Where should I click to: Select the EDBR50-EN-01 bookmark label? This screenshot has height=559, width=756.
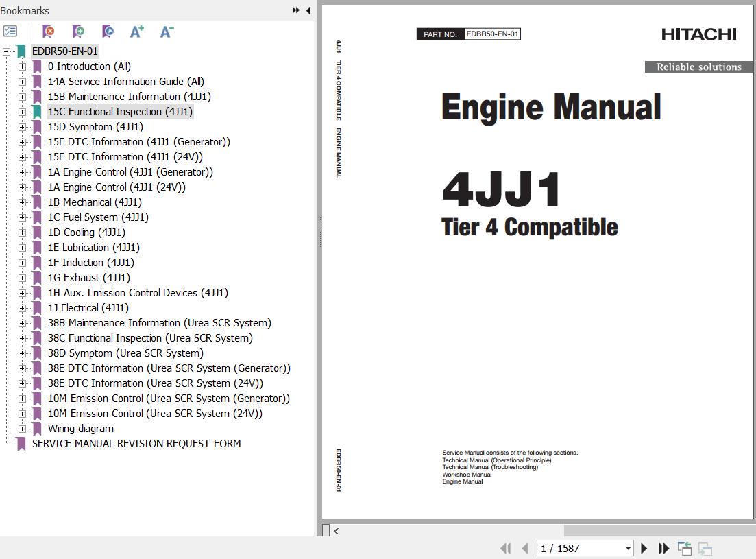tap(64, 51)
